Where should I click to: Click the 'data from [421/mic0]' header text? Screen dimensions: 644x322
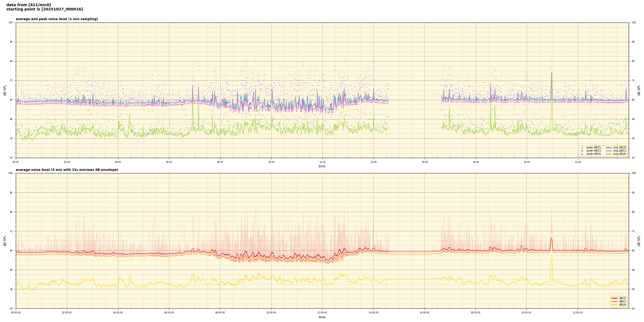28,5
